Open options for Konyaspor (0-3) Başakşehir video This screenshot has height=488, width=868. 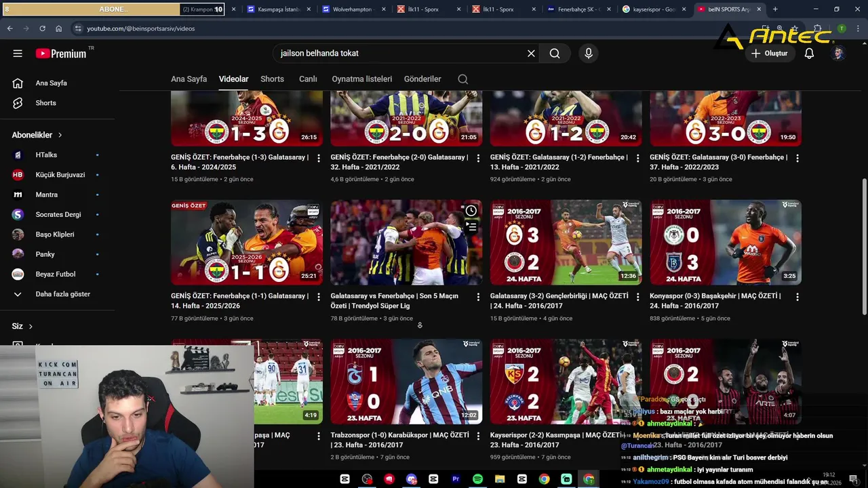click(x=797, y=297)
